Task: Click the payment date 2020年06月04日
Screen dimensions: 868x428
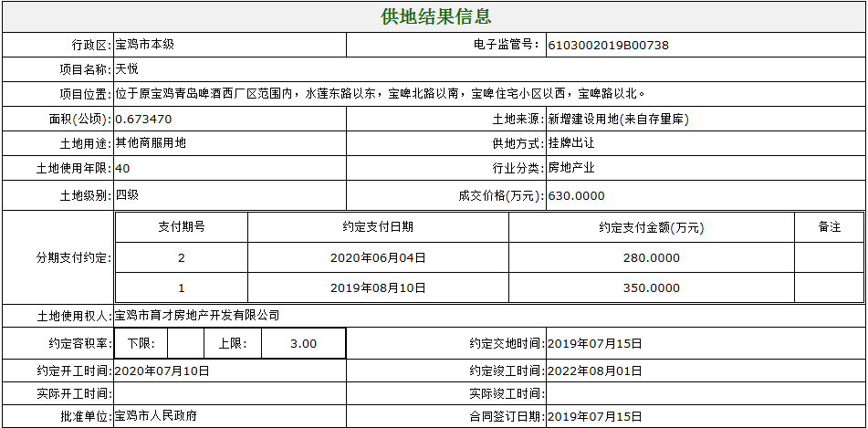Action: click(x=378, y=258)
